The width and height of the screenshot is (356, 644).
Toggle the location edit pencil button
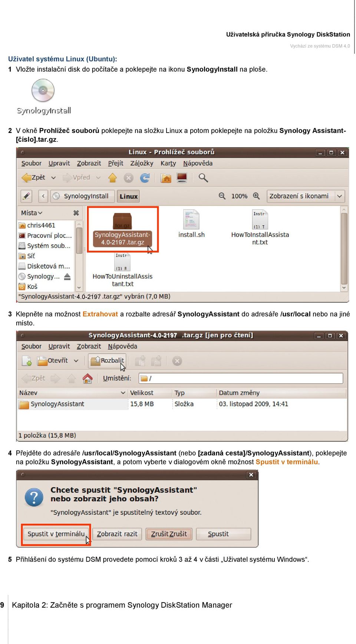(x=26, y=196)
